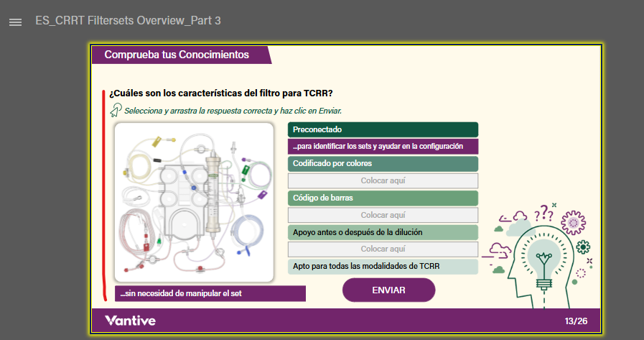Click the 'Codificado por colores' label
This screenshot has height=340, width=644.
(x=383, y=164)
